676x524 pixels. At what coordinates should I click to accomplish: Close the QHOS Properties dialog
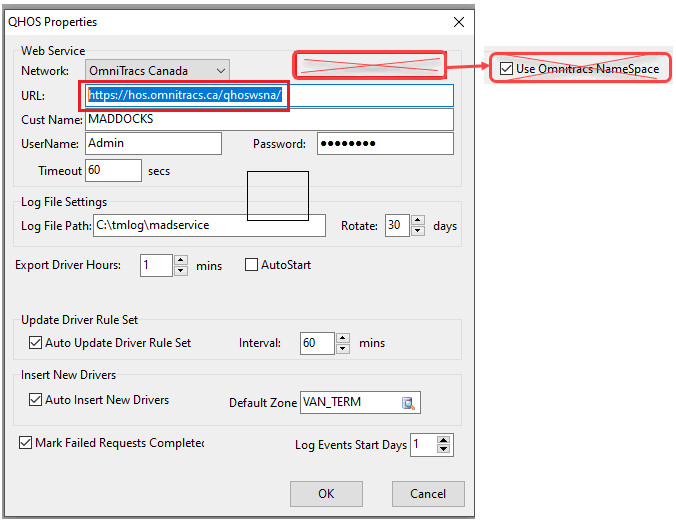click(459, 22)
